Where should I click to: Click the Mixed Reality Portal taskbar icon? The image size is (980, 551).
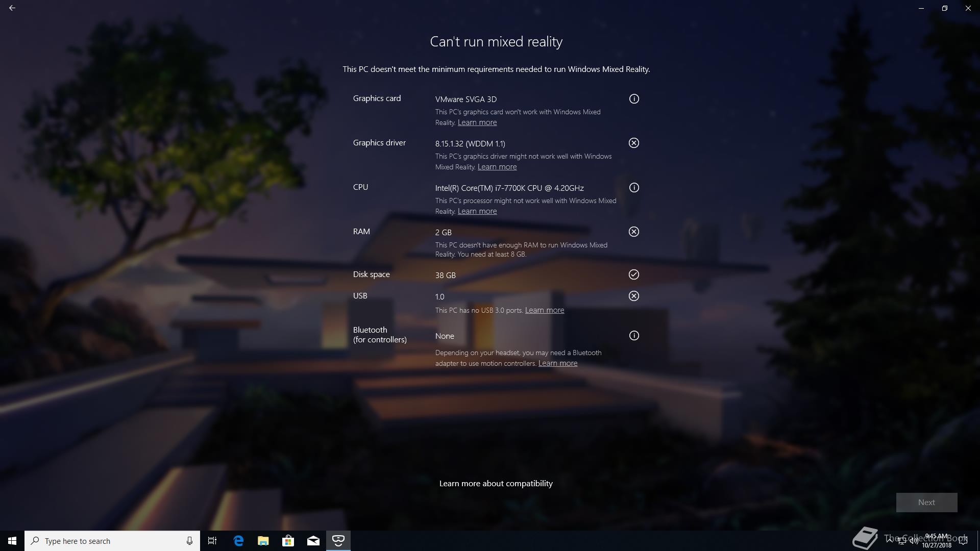coord(338,541)
